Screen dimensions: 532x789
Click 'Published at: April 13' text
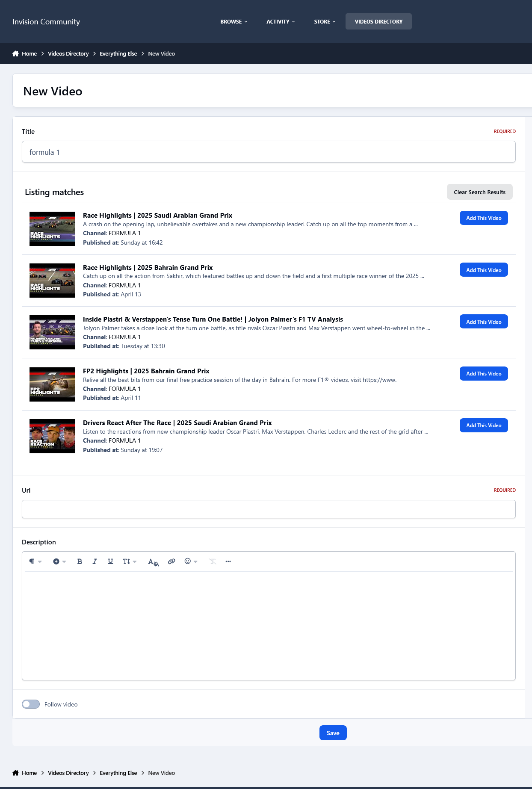pos(112,294)
